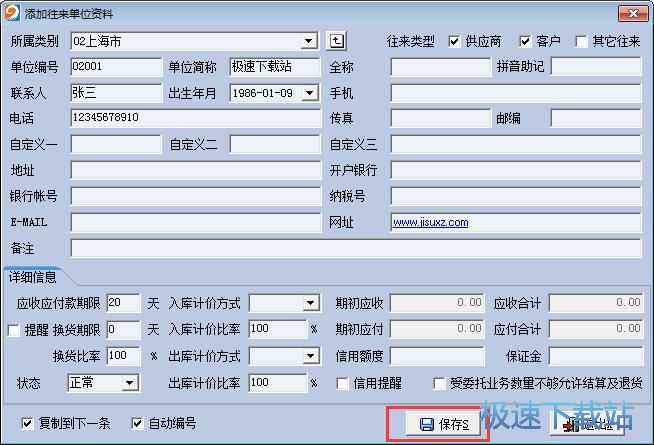Click the 电话 field with 12345678910

pyautogui.click(x=196, y=118)
